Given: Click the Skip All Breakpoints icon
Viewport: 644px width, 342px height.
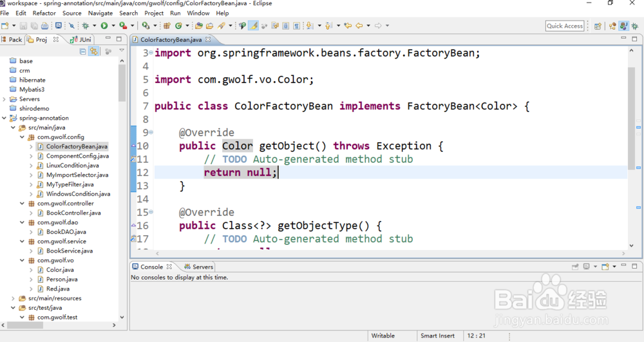Looking at the screenshot, I should [x=71, y=26].
